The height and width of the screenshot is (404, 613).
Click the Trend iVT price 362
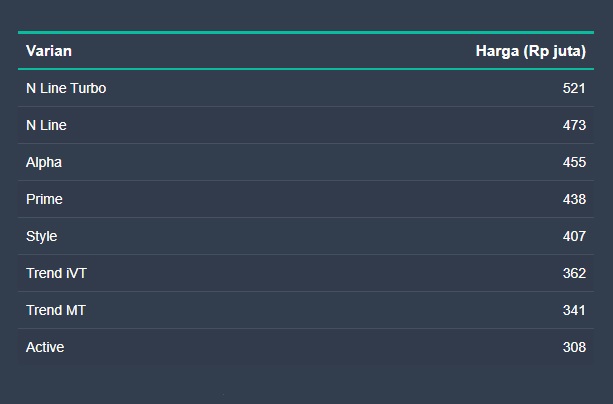pyautogui.click(x=574, y=273)
